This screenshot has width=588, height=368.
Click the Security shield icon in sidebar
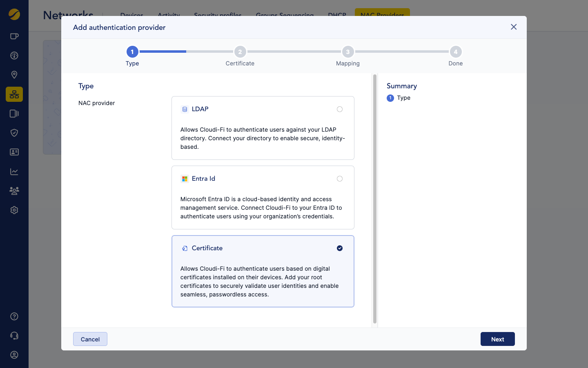(x=14, y=132)
